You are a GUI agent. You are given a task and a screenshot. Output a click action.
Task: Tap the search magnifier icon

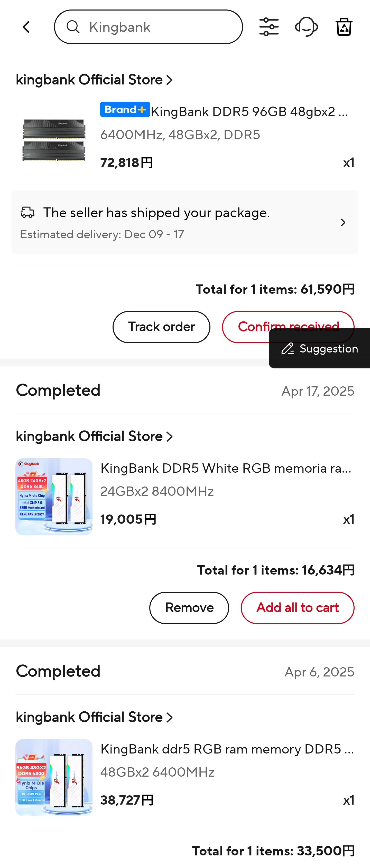[73, 27]
